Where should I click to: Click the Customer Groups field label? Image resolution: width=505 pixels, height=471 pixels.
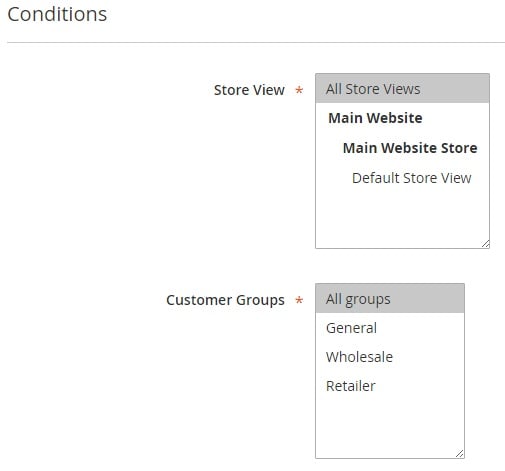tap(225, 300)
